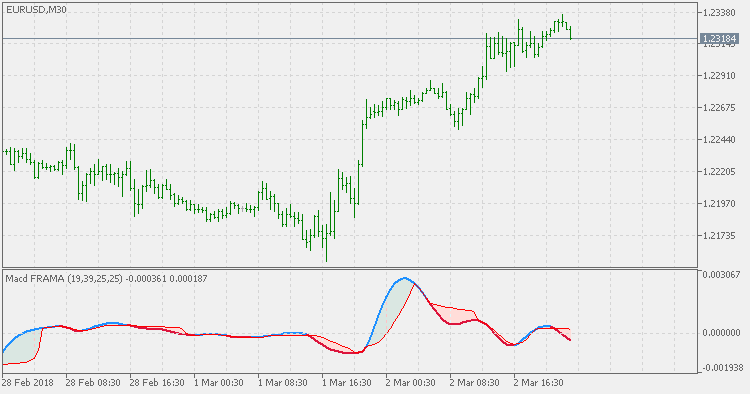
Task: Click the current price tag 1.23184
Action: (x=719, y=39)
